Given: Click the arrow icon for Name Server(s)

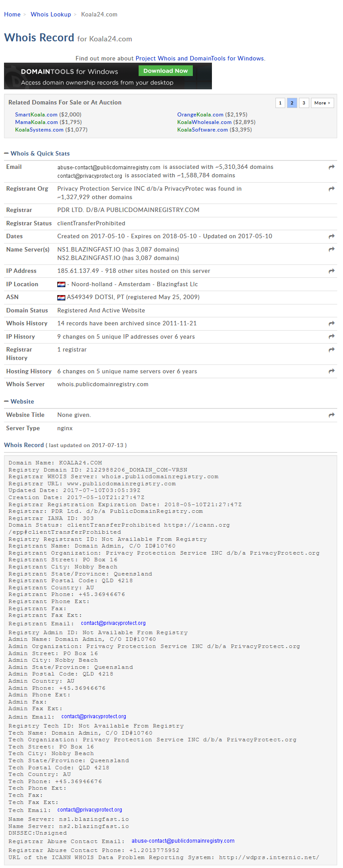Looking at the screenshot, I should pos(331,250).
